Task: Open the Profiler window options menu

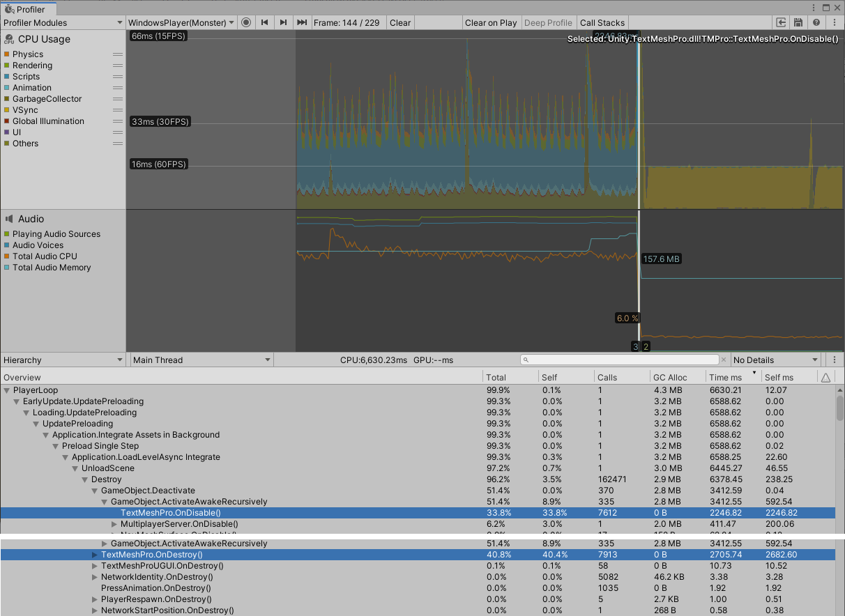Action: point(834,22)
